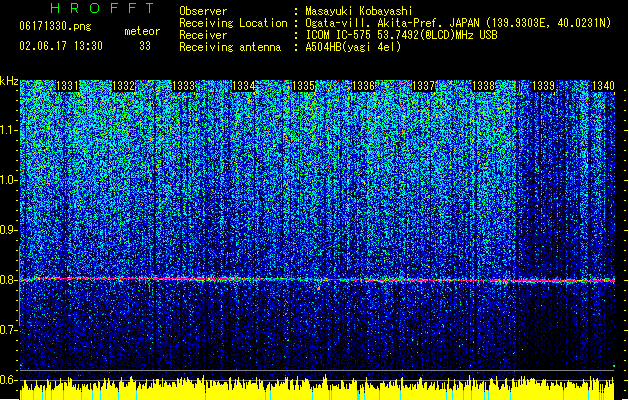Image resolution: width=629 pixels, height=400 pixels.
Task: Select ICOM IC-575 53.7492 MHz USB text
Action: coord(402,35)
